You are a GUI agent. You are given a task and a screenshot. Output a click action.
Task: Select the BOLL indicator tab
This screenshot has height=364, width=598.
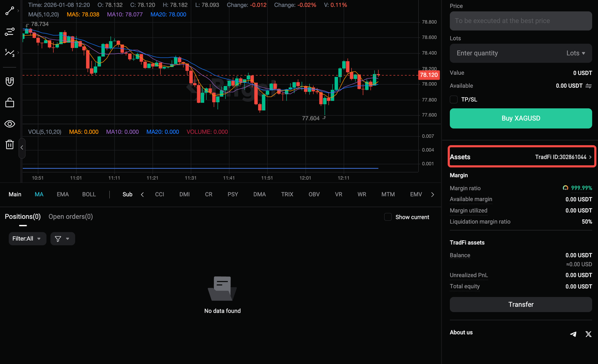point(89,194)
